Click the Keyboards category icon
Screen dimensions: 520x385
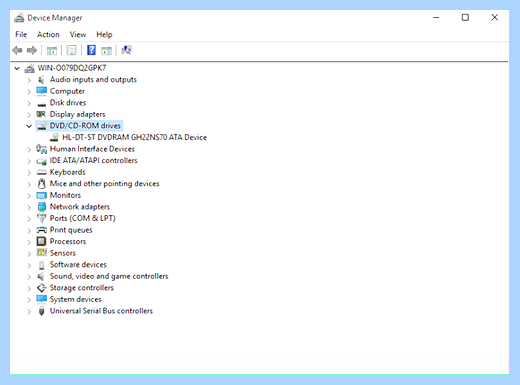coord(41,172)
